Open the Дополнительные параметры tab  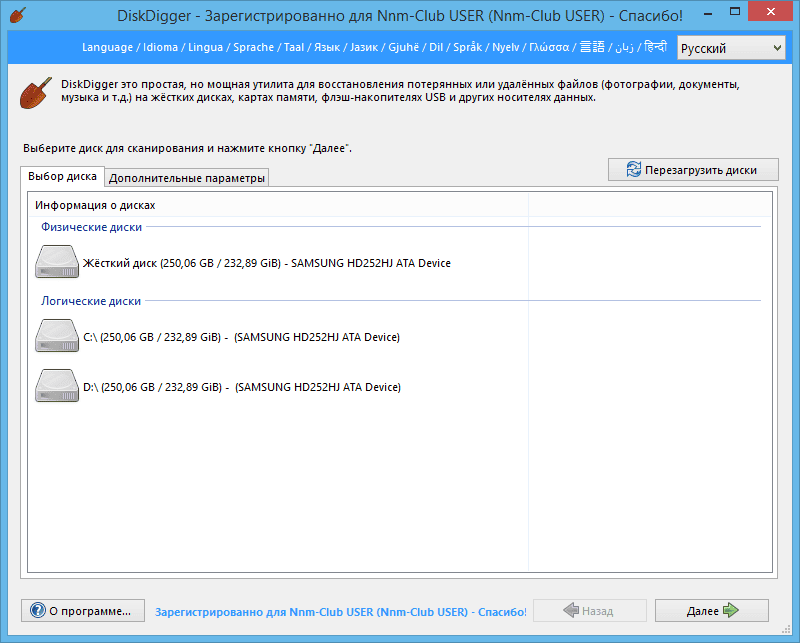tap(187, 179)
